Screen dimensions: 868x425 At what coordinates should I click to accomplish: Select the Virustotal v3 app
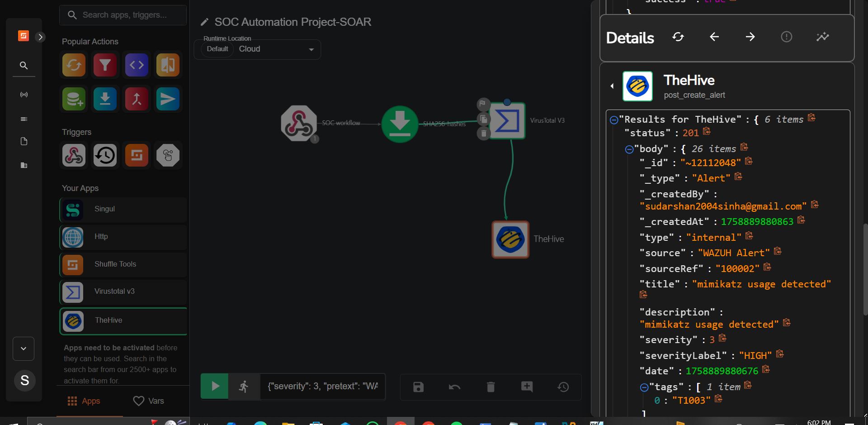pyautogui.click(x=123, y=292)
